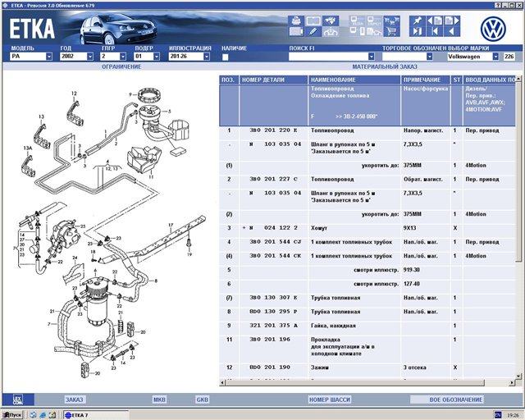The image size is (525, 420).
Task: Click the ОГРАНИЧЕНИЕ menu item
Action: (121, 66)
